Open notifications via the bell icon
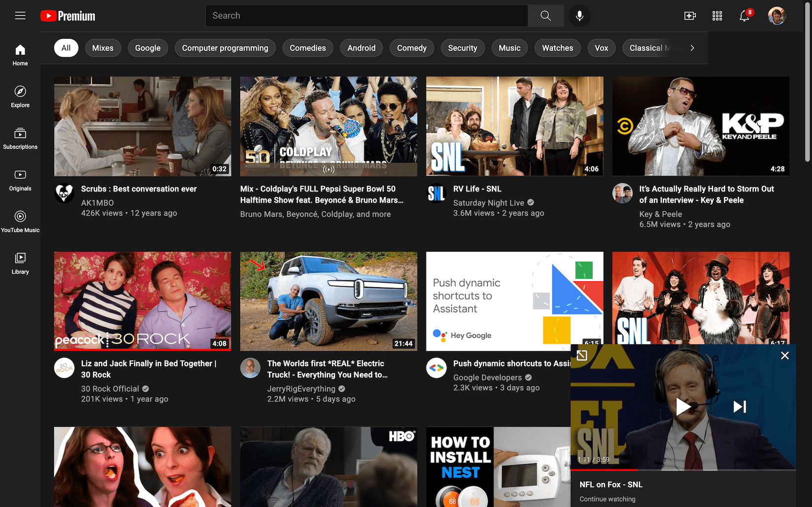 click(x=744, y=16)
